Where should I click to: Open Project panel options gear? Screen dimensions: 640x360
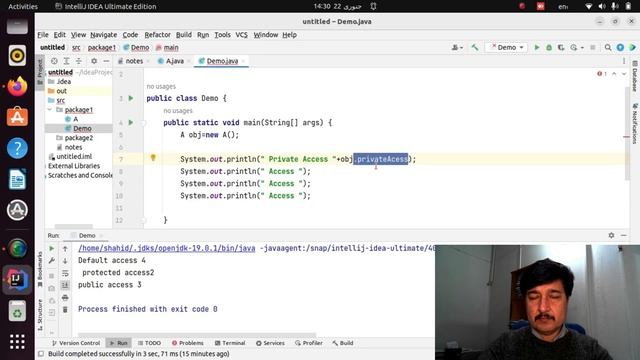click(94, 61)
